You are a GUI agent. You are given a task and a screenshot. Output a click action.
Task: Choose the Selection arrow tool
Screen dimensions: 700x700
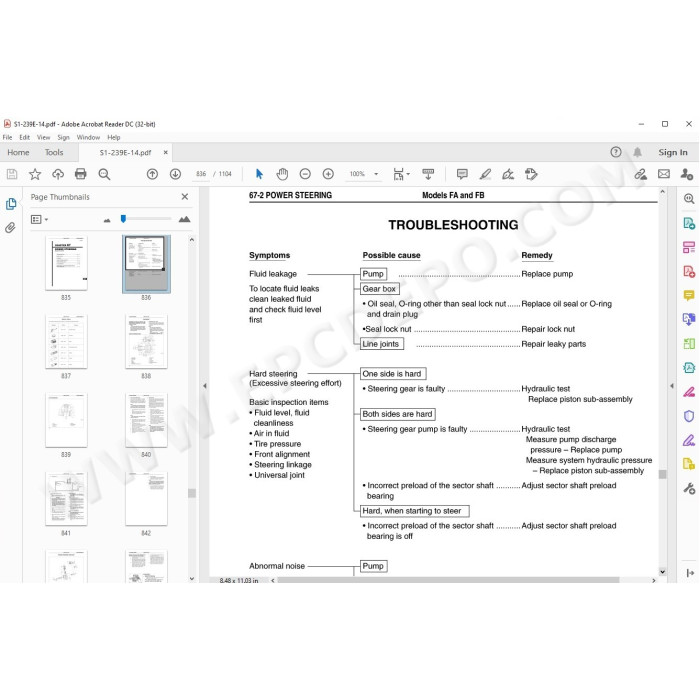click(259, 174)
